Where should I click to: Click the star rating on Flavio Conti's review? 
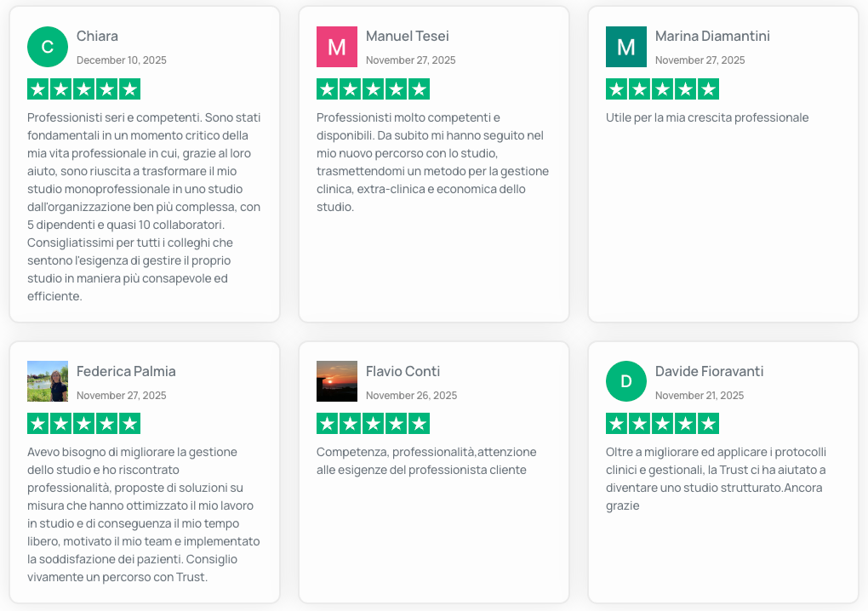click(373, 424)
